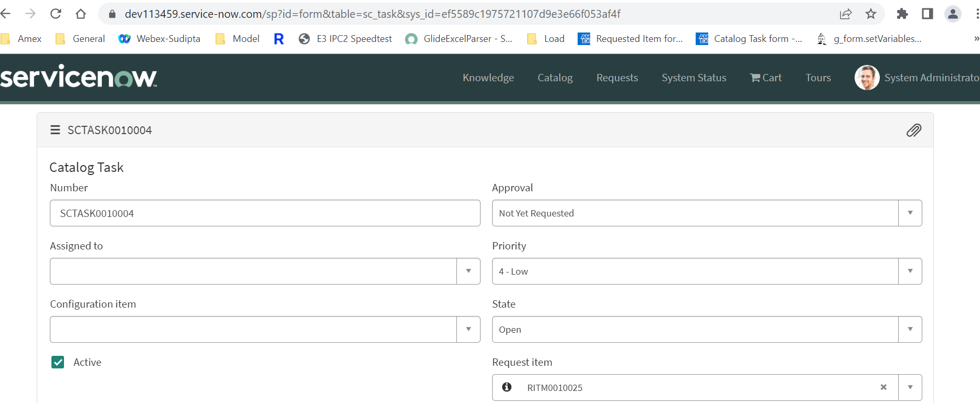Uncheck the Active checkbox

coord(58,362)
